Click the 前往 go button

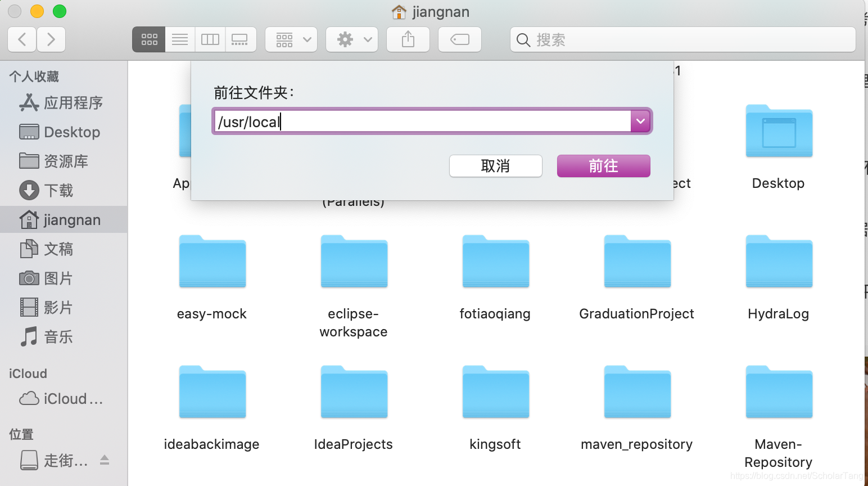[x=604, y=166]
